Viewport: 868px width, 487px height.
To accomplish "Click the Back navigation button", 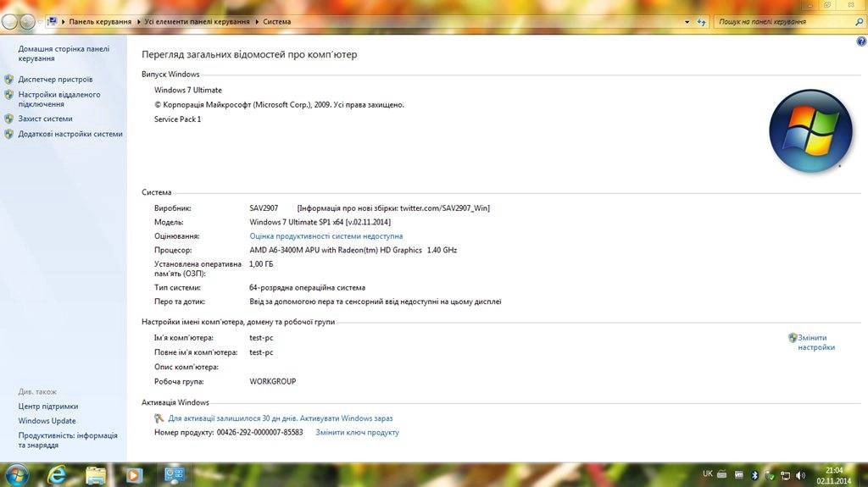I will click(x=9, y=21).
